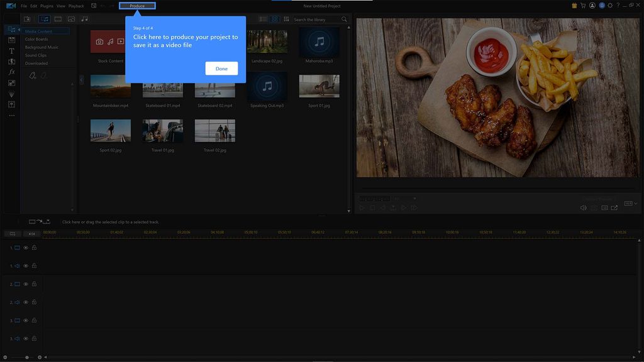Open the Title Room in the left sidebar
The width and height of the screenshot is (644, 362).
pyautogui.click(x=11, y=51)
